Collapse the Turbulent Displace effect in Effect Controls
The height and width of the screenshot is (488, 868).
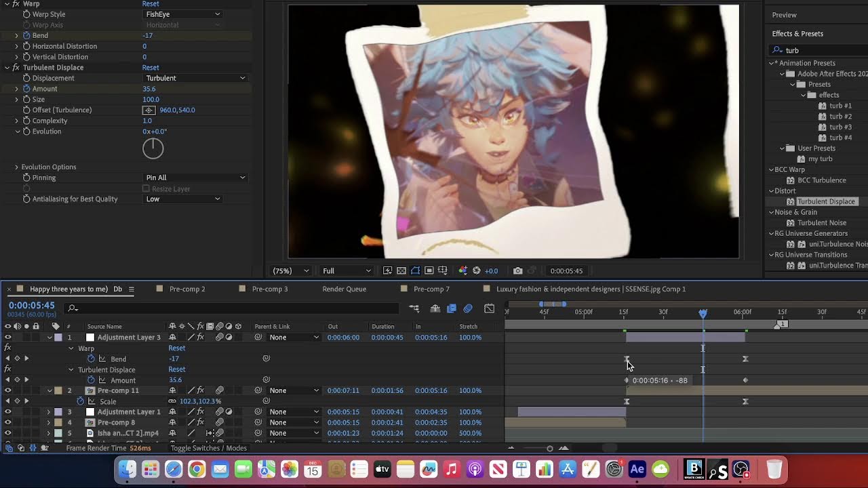point(7,68)
